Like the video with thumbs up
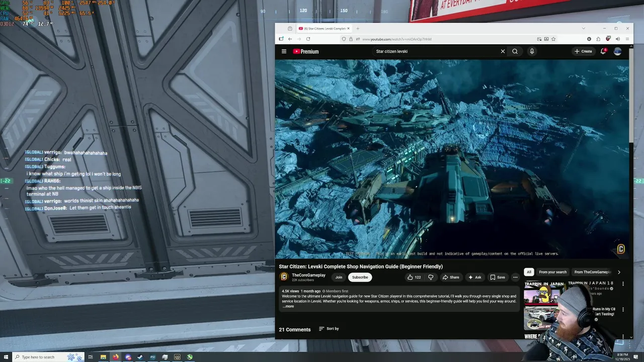This screenshot has height=362, width=644. [414, 277]
